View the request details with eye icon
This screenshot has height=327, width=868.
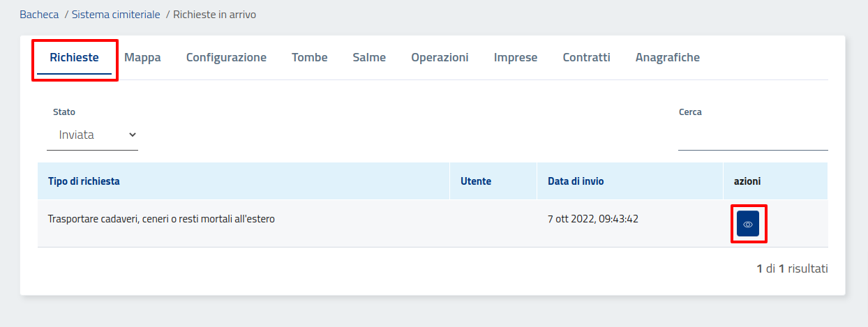point(748,224)
